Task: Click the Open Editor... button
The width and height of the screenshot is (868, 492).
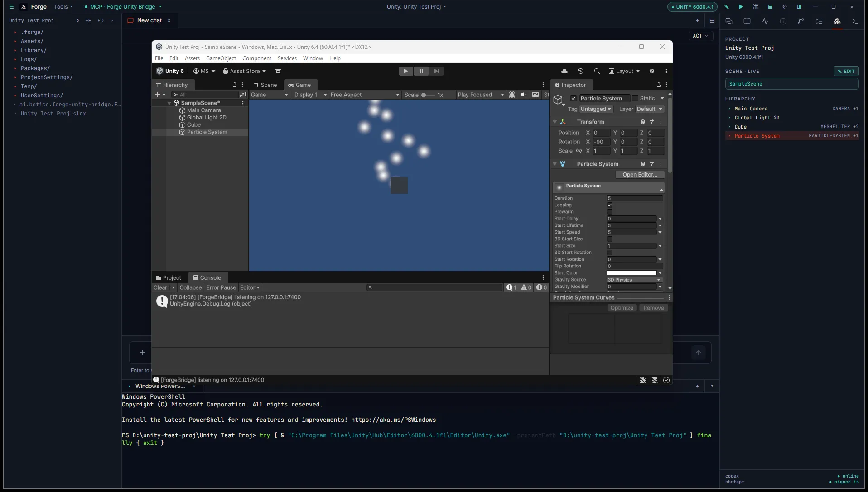Action: (x=640, y=175)
